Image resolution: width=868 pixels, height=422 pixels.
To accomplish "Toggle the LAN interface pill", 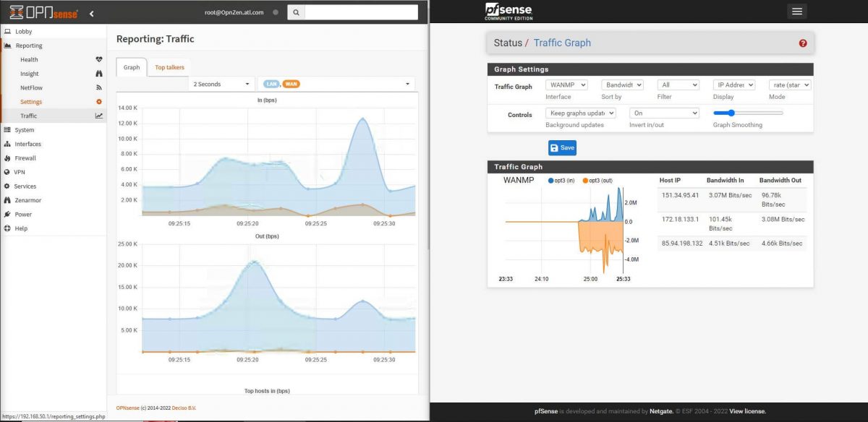I will pyautogui.click(x=271, y=84).
